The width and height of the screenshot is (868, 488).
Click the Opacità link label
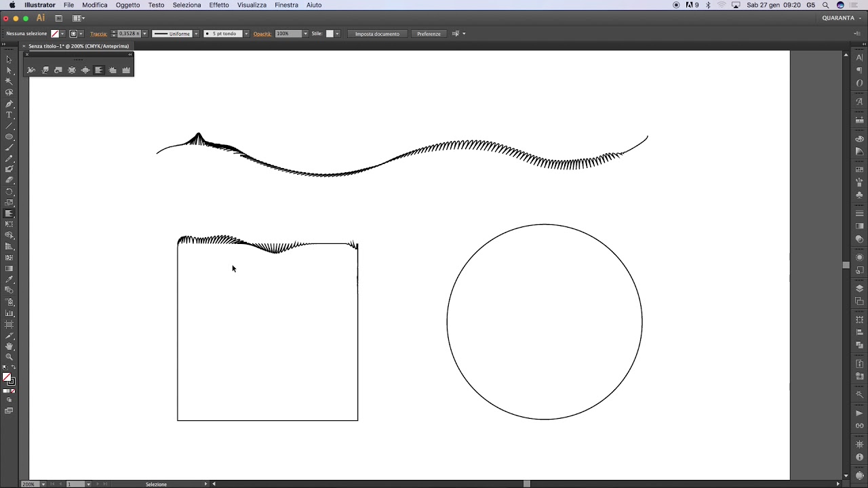pos(262,33)
